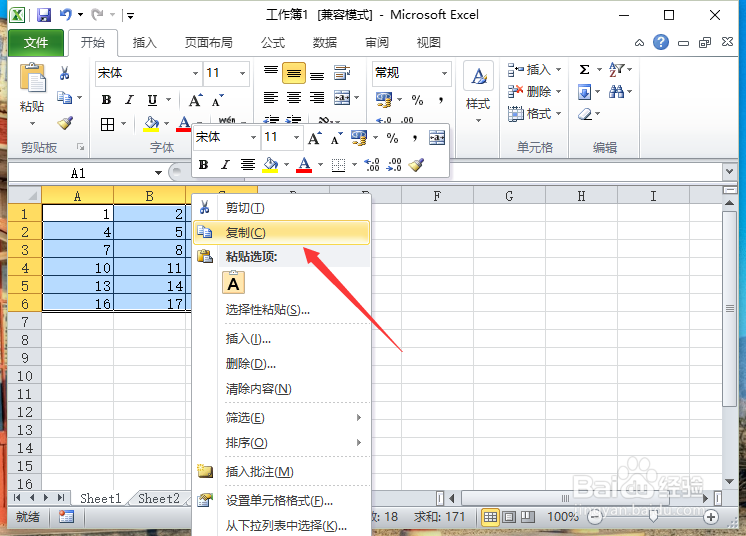Click the Paste clipboard icon in ribbon

(x=32, y=78)
